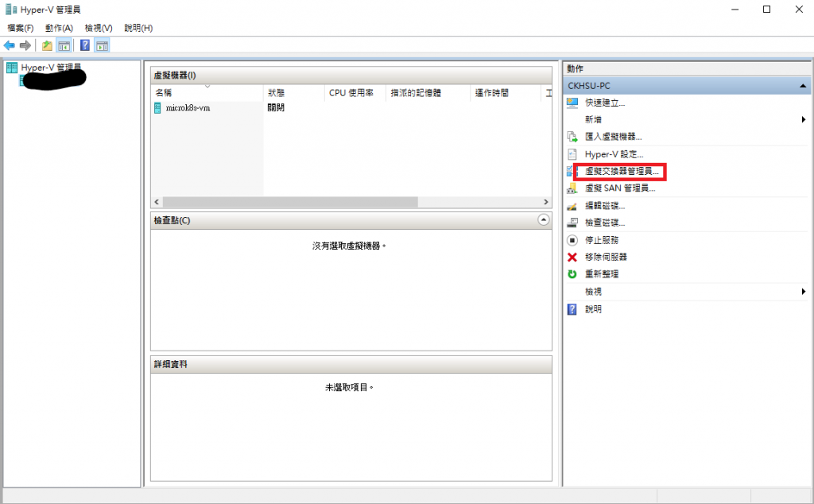This screenshot has height=504, width=814.
Task: Expand the 新增 submenu arrow
Action: [x=804, y=120]
